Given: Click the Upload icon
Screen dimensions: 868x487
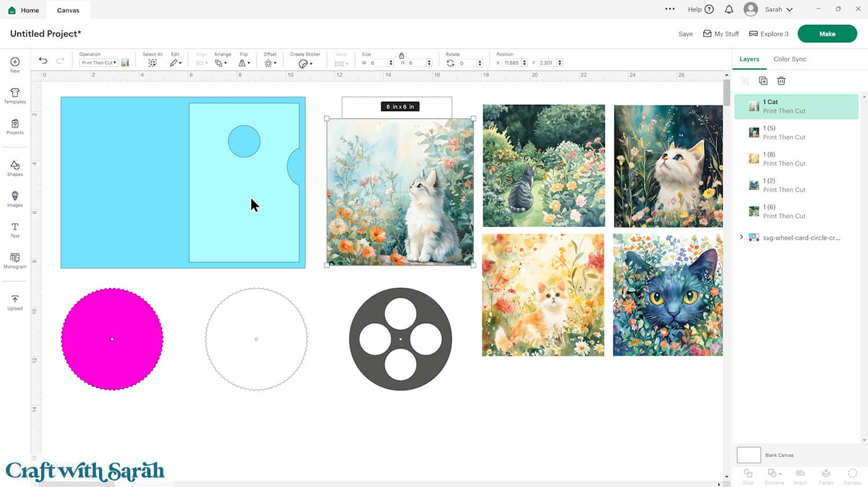Looking at the screenshot, I should pyautogui.click(x=15, y=302).
